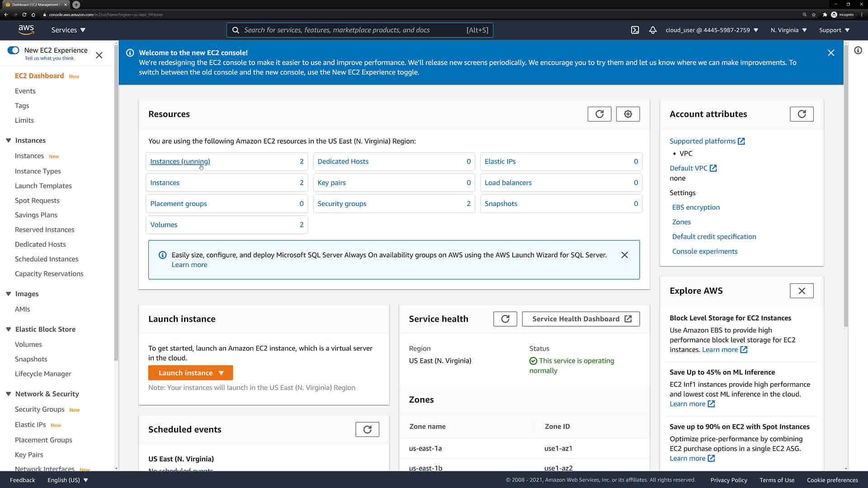Screen dimensions: 868x488
Task: Refresh the Service health panel
Action: tap(505, 319)
